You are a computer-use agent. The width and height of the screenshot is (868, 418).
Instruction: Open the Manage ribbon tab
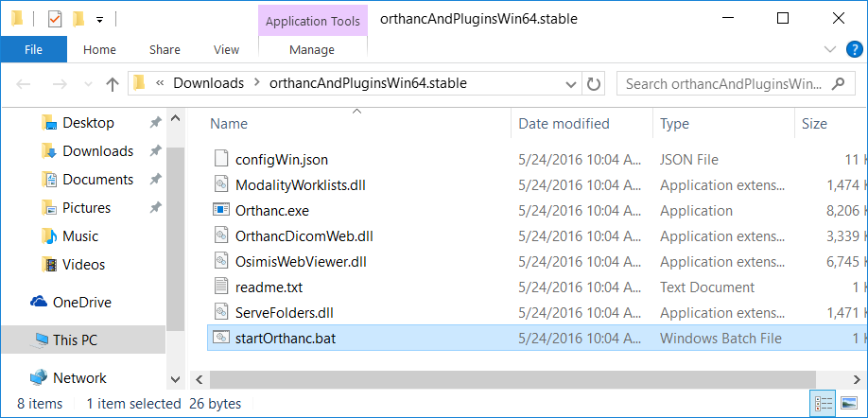tap(312, 50)
